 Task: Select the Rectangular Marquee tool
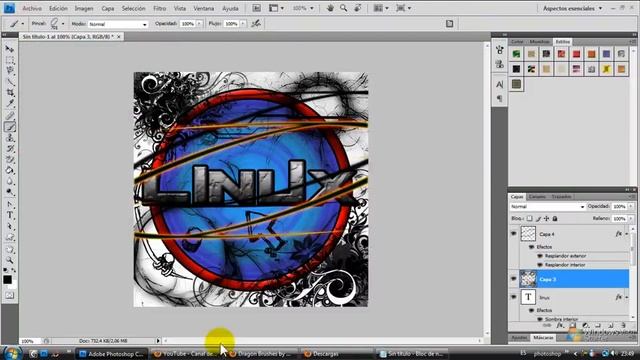pyautogui.click(x=9, y=60)
